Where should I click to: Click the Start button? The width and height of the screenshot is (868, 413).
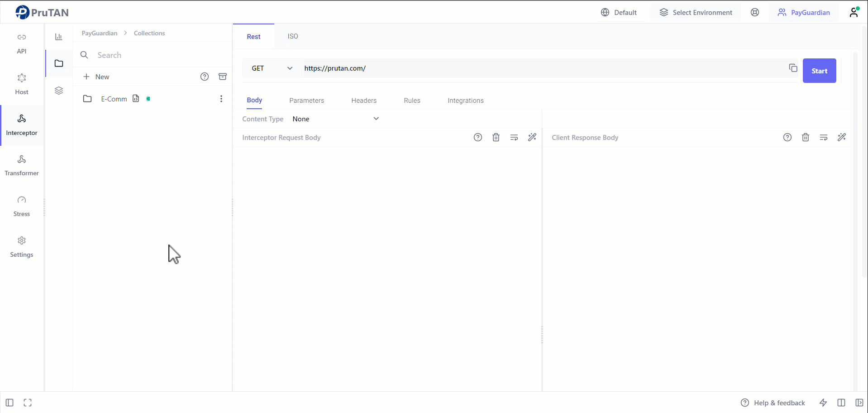pyautogui.click(x=819, y=71)
